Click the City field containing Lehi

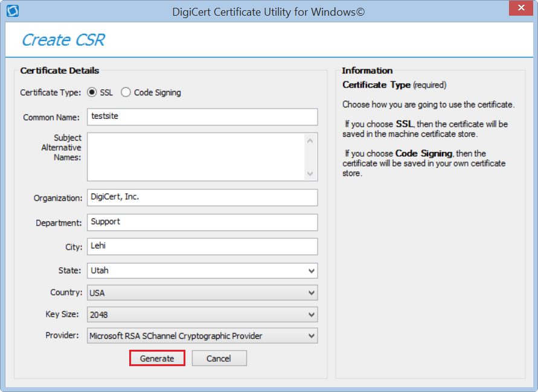(x=202, y=247)
